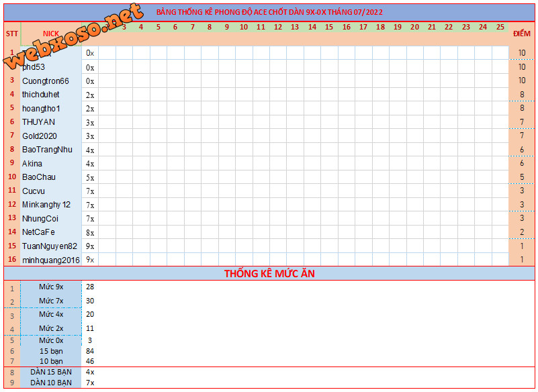Click score 2 in NetCaFe row
This screenshot has height=392, width=538.
(x=522, y=232)
